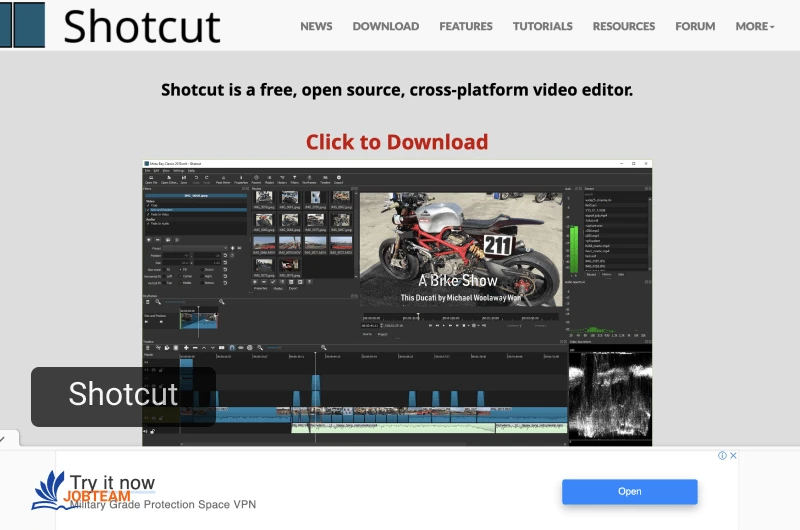Click 'Shotcut is a free, open source' tagline
Viewport: 800px width, 530px height.
(397, 90)
